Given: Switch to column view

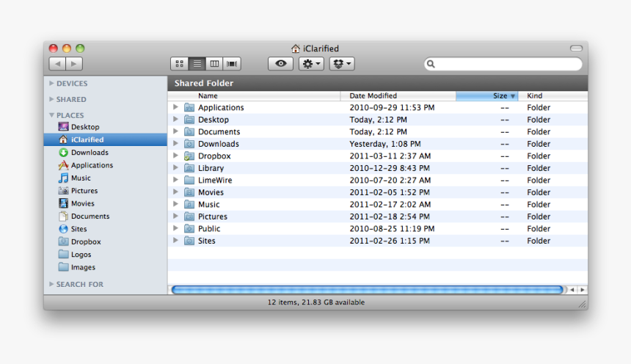Looking at the screenshot, I should (214, 64).
